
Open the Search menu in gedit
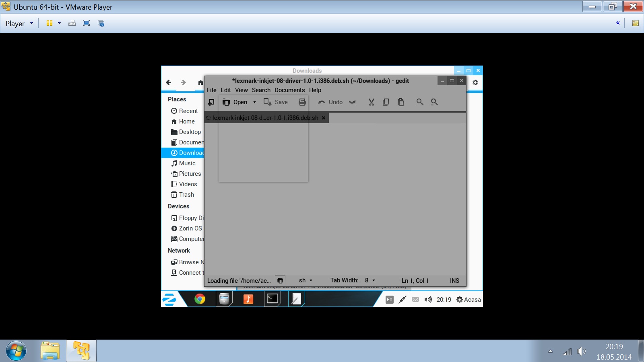pyautogui.click(x=261, y=90)
